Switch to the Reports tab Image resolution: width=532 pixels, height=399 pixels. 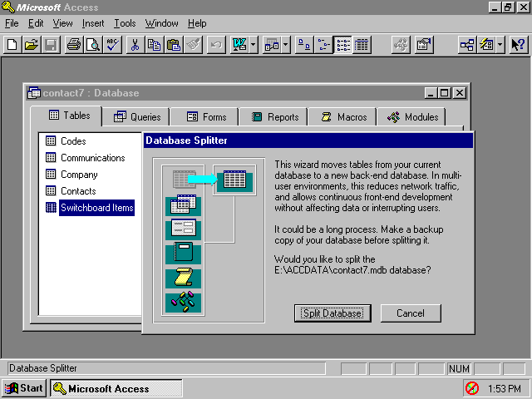273,117
